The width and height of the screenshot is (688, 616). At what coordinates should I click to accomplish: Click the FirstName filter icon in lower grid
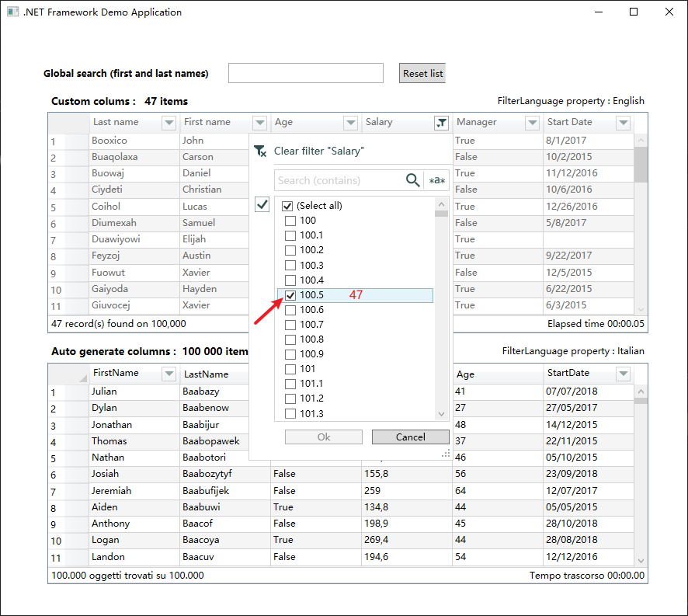(169, 374)
